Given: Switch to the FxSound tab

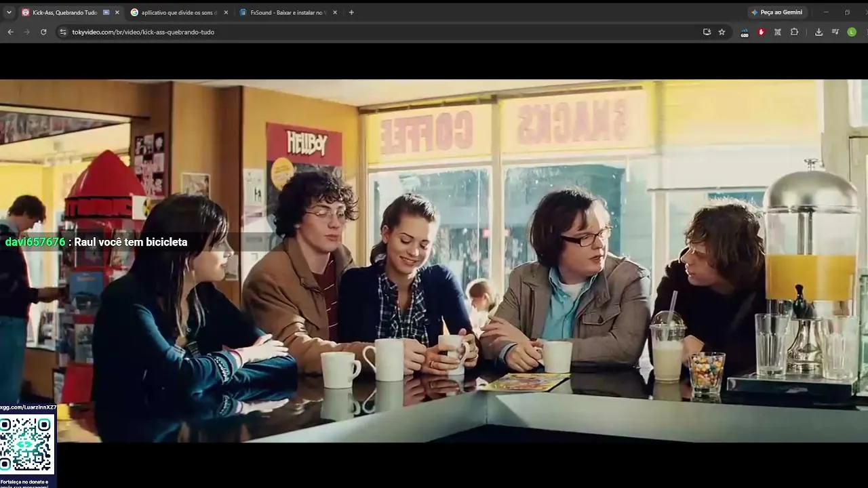Looking at the screenshot, I should point(288,12).
